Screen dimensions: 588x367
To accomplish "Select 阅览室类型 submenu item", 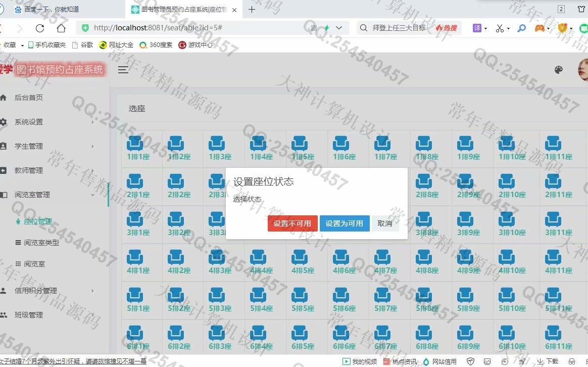I will click(x=41, y=243).
